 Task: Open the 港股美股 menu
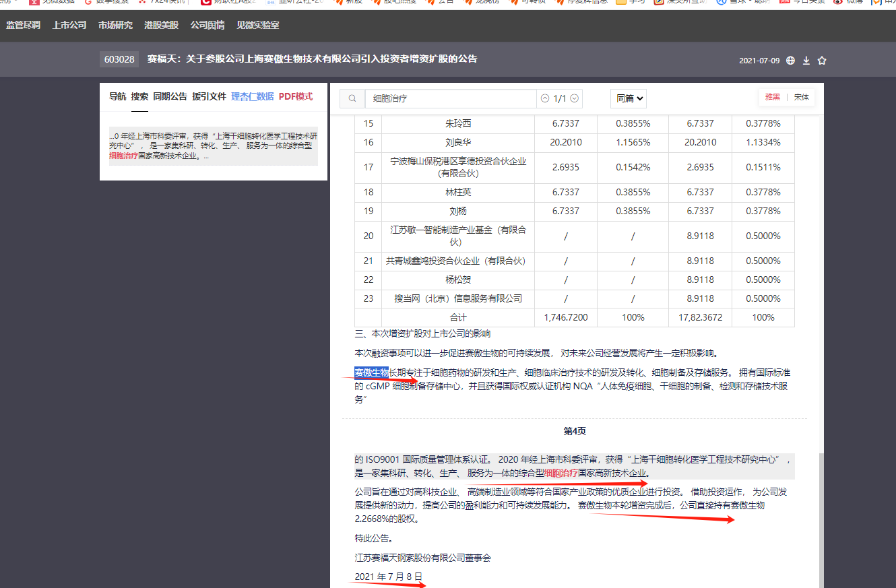[162, 25]
